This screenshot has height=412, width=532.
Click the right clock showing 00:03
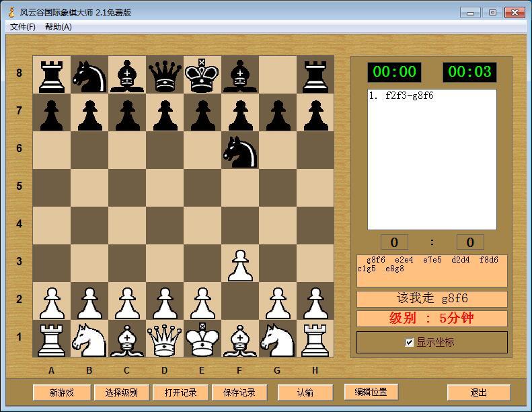[x=469, y=72]
